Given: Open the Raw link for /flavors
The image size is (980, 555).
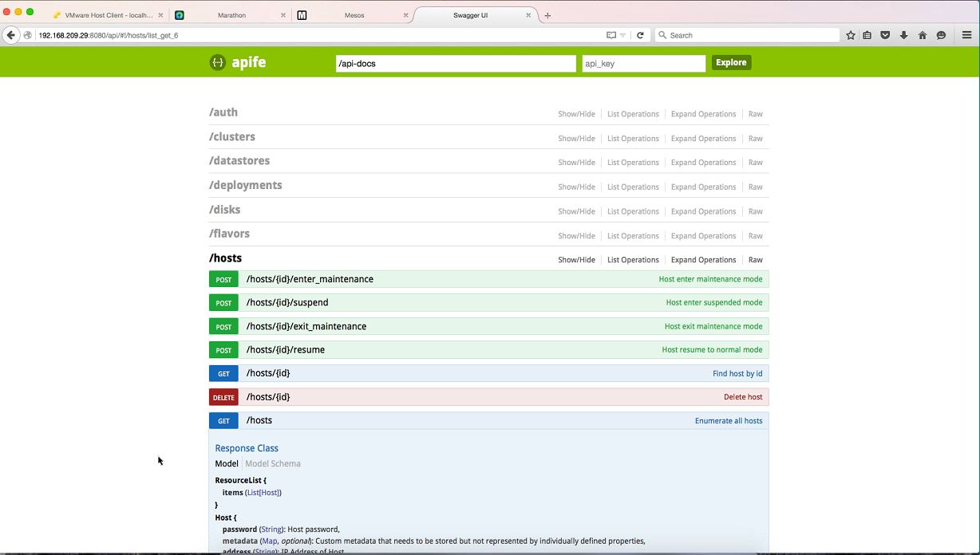Looking at the screenshot, I should [x=755, y=236].
